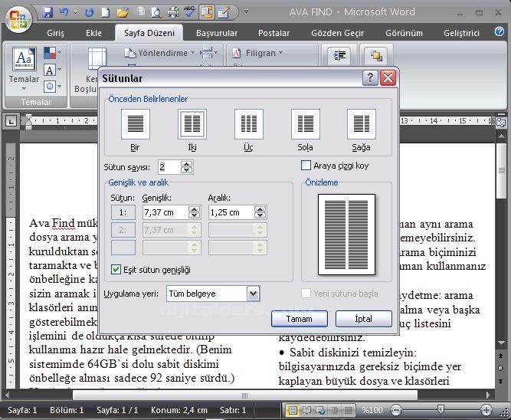Zoom out with the minus button

[396, 410]
